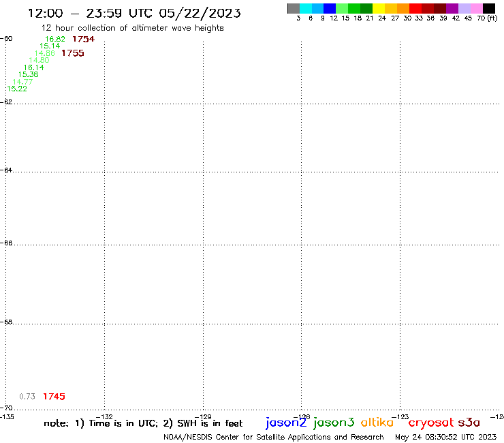Click the cyan color swatch in legend
504x443 pixels.
tap(306, 8)
